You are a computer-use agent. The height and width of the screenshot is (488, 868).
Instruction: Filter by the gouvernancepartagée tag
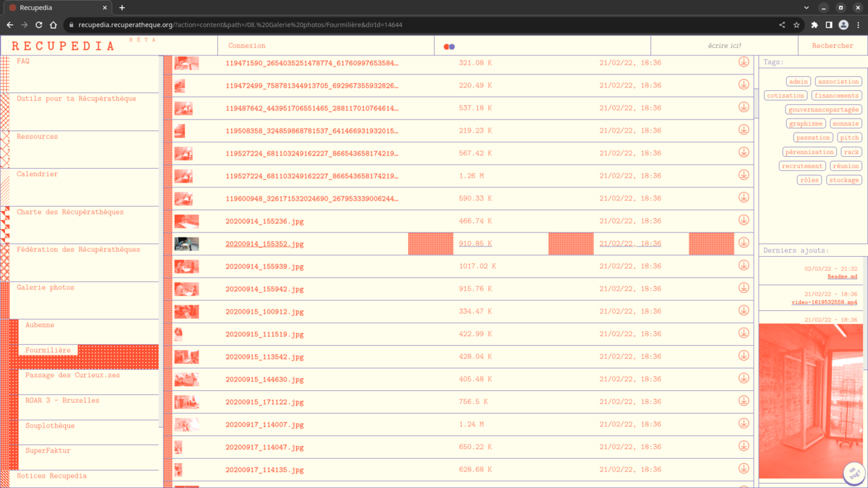tap(823, 110)
